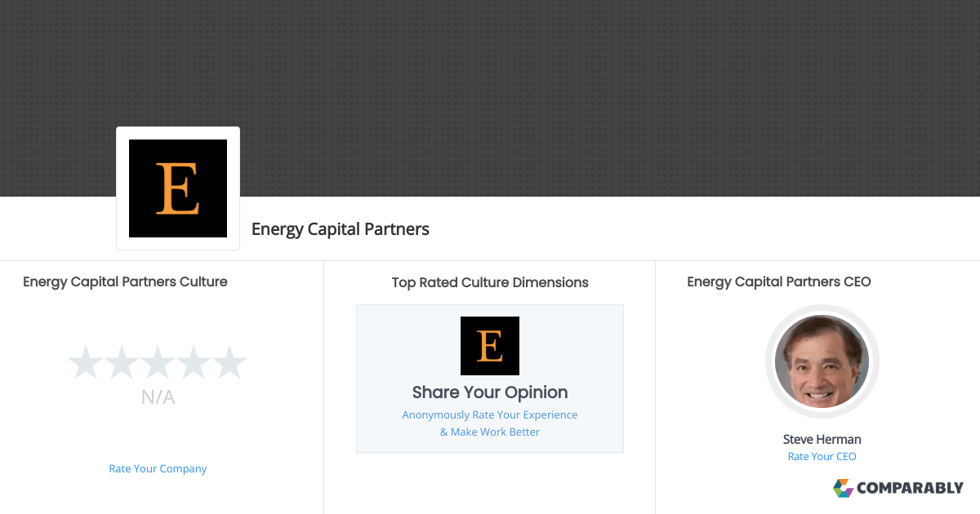This screenshot has width=980, height=514.
Task: Click the Share Your Opinion heading
Action: pyautogui.click(x=489, y=392)
